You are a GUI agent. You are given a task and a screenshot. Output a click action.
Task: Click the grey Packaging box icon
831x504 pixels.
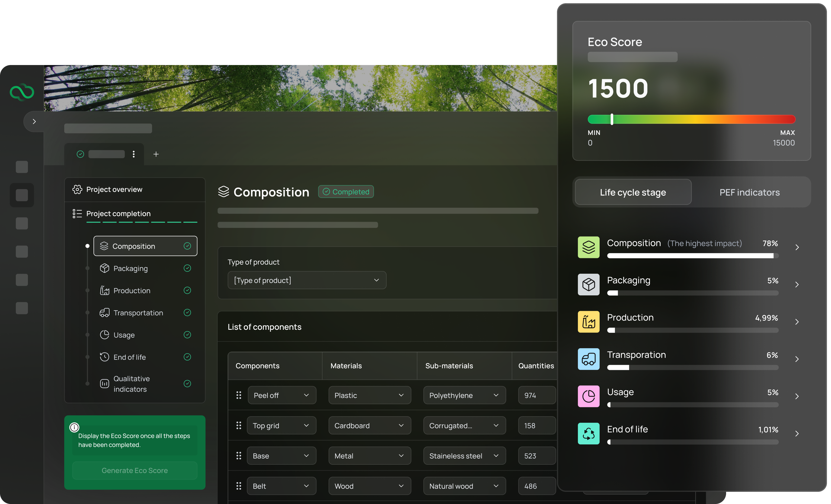[x=588, y=285]
